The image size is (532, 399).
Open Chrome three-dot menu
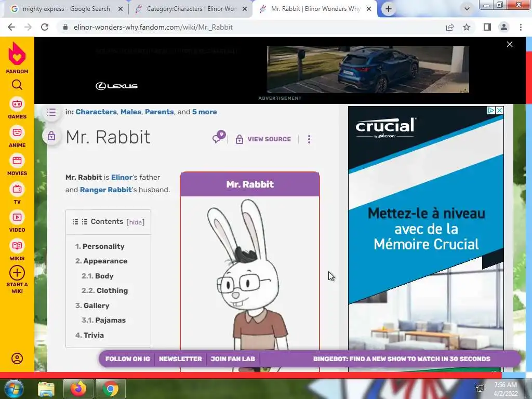(x=521, y=27)
